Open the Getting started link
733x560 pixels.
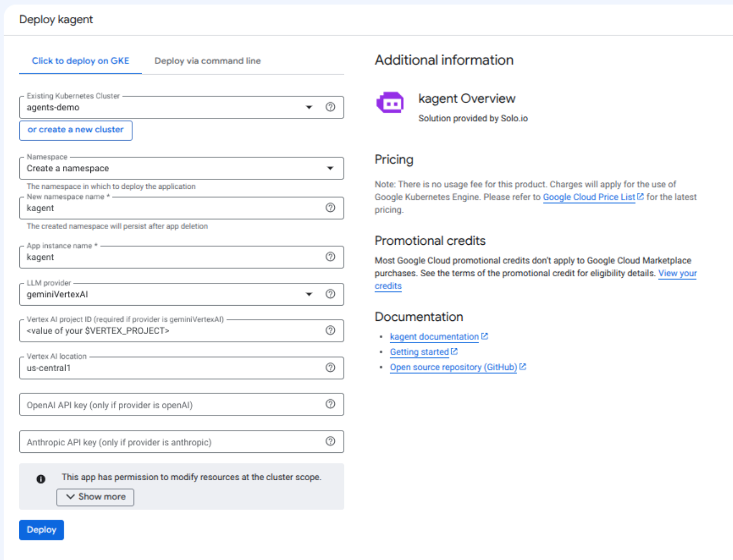click(419, 352)
